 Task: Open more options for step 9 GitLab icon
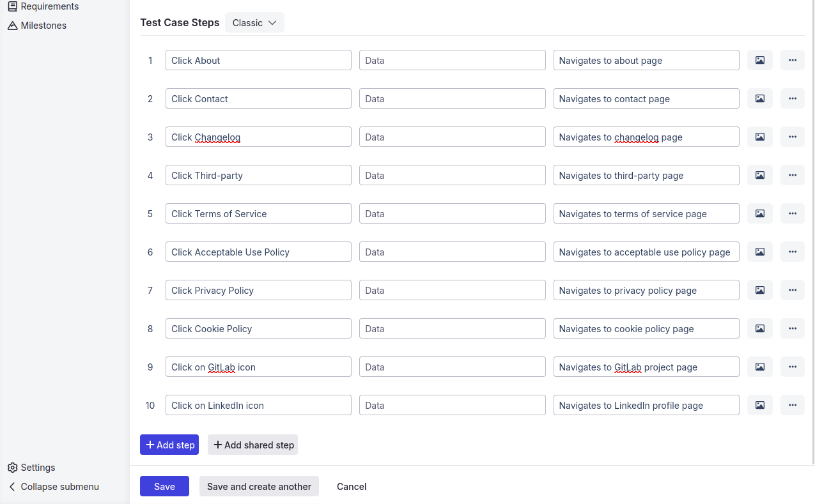(793, 367)
